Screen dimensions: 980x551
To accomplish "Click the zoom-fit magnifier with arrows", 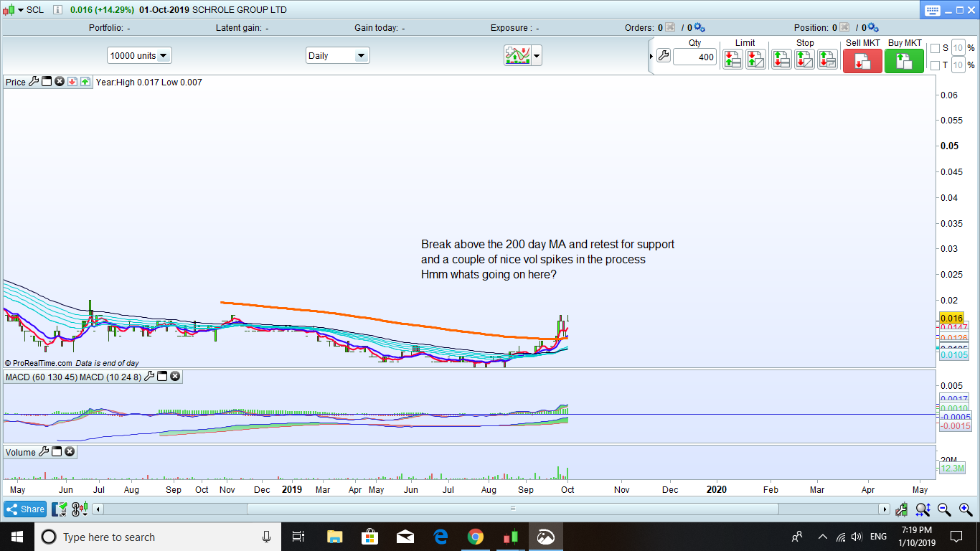I will 923,509.
